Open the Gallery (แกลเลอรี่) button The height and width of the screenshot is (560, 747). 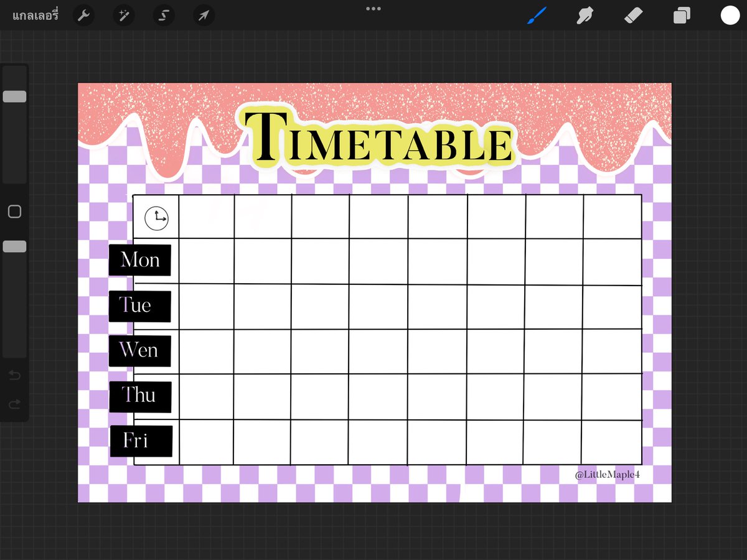pos(35,16)
